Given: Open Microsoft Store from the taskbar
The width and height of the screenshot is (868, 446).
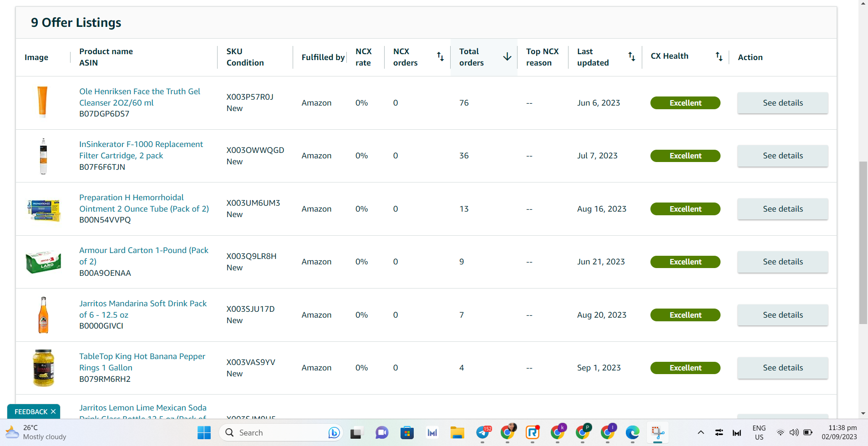Looking at the screenshot, I should point(407,432).
